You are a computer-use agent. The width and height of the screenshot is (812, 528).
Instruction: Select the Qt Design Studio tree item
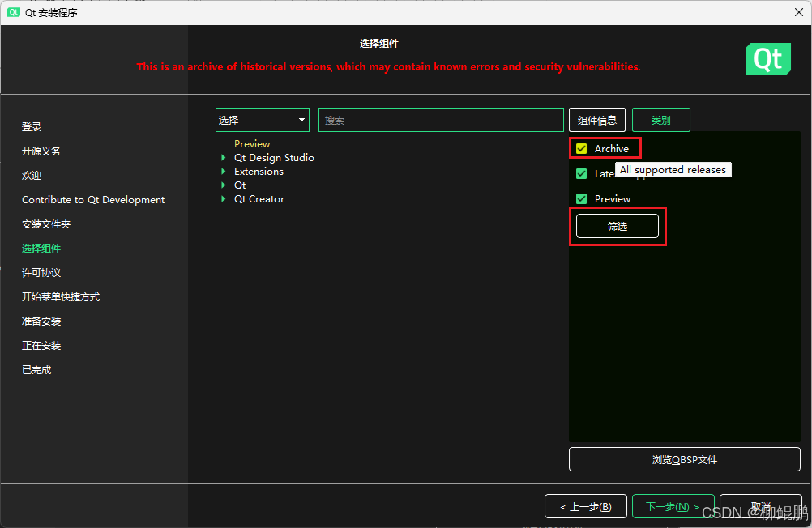(x=274, y=157)
